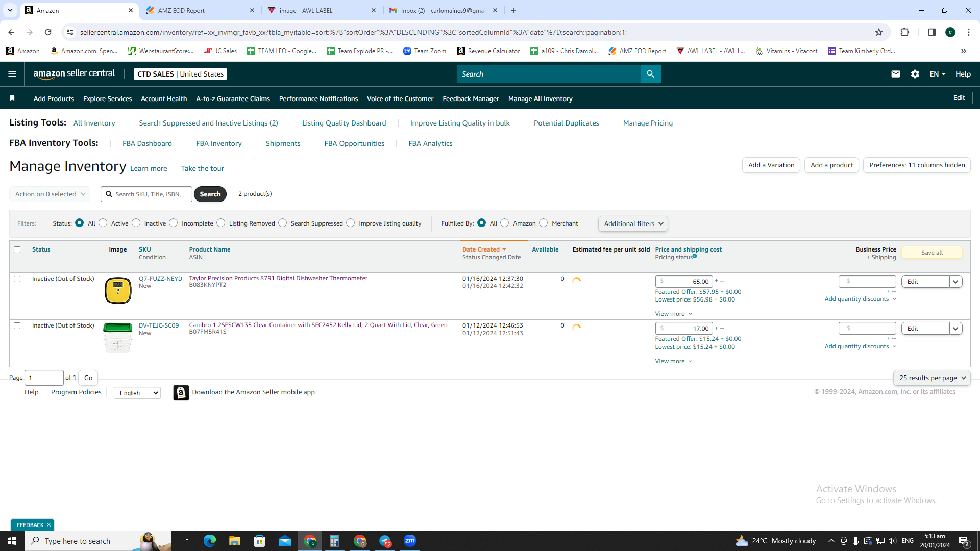This screenshot has height=551, width=980.
Task: Select Fulfilled By Amazon radio
Action: pyautogui.click(x=505, y=223)
